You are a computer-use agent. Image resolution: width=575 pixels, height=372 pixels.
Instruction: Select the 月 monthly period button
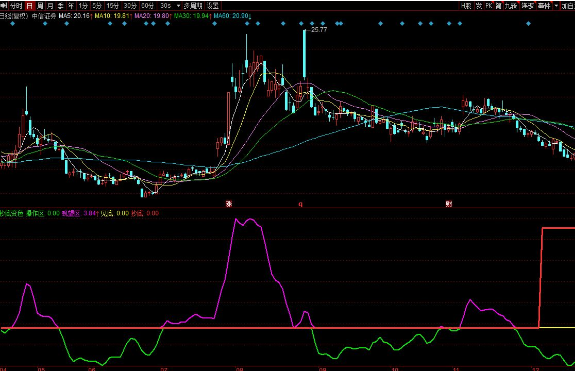51,6
